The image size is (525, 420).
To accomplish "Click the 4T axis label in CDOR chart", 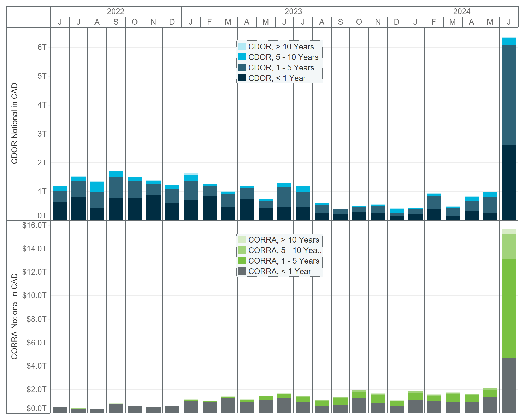I will (x=42, y=105).
